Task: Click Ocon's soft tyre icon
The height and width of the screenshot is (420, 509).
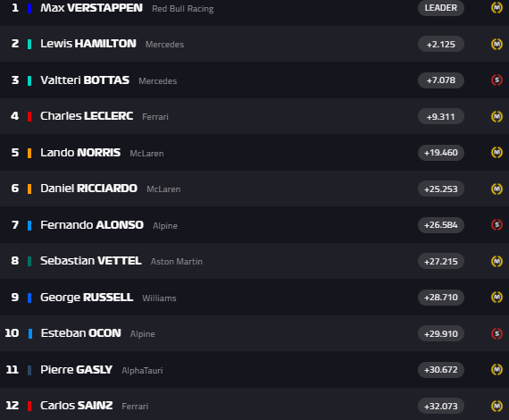Action: pos(496,333)
